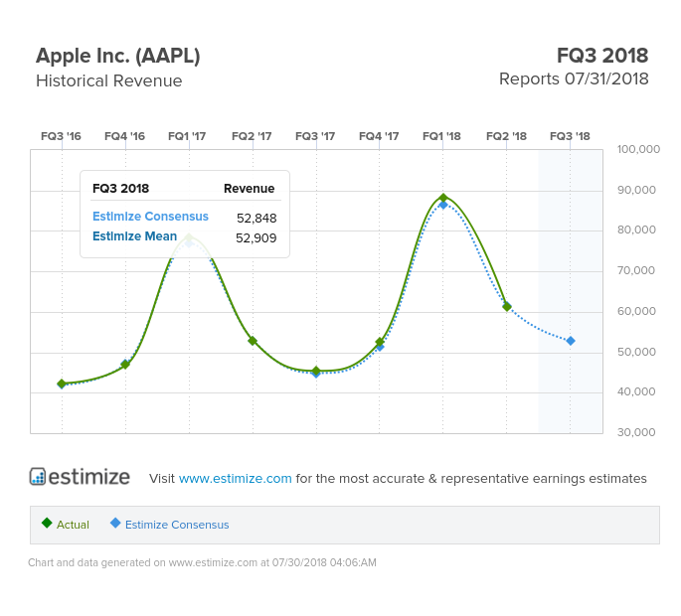Click the 60,000 y-axis label
681x616 pixels.
pos(636,311)
